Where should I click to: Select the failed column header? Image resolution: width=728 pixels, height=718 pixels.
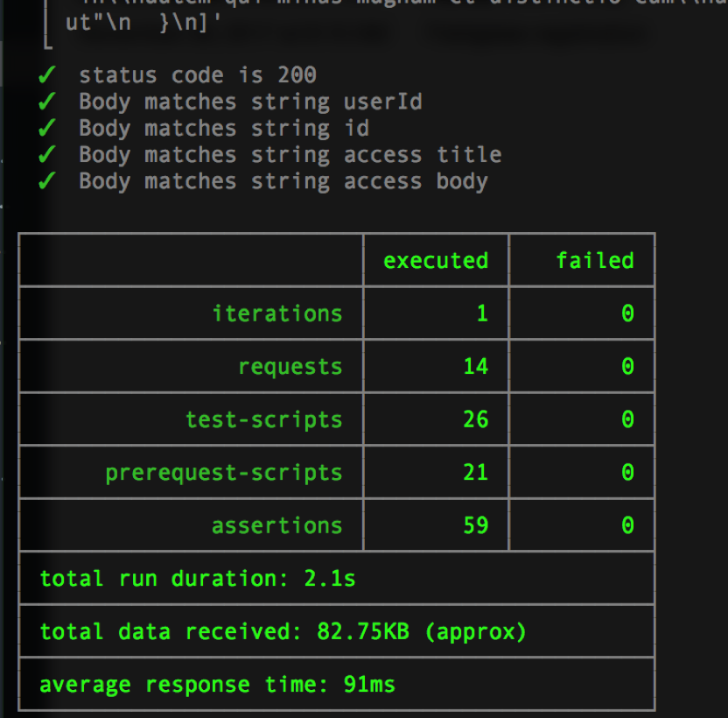(x=595, y=260)
